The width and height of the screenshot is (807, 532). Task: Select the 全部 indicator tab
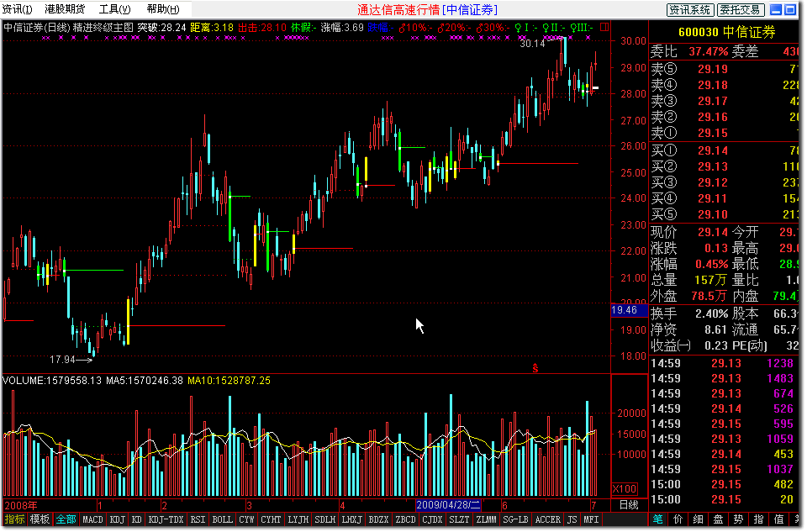pyautogui.click(x=66, y=519)
